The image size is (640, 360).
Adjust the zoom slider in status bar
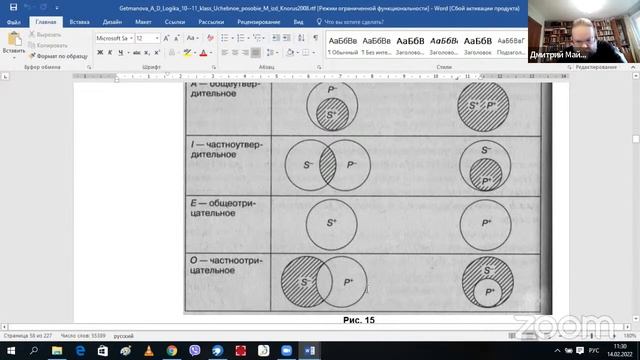coord(592,336)
